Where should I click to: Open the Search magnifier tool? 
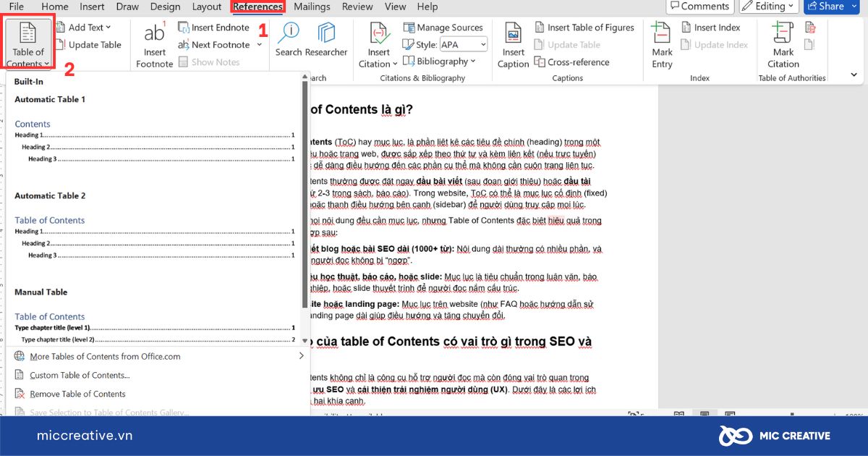[289, 39]
